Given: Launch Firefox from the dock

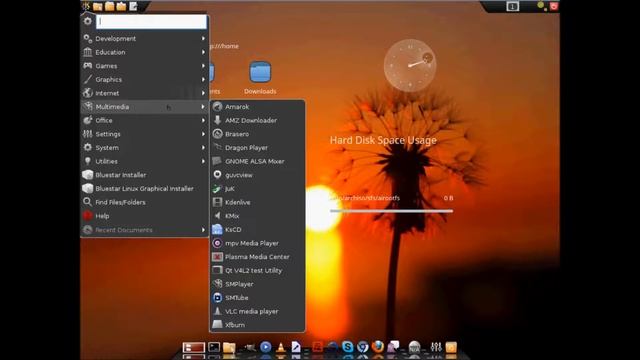Looking at the screenshot, I should point(378,347).
